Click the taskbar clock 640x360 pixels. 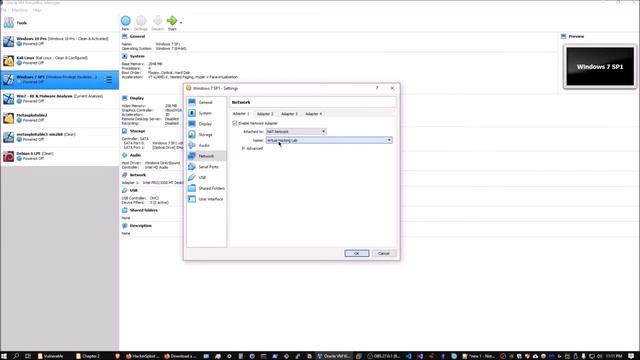tap(613, 356)
